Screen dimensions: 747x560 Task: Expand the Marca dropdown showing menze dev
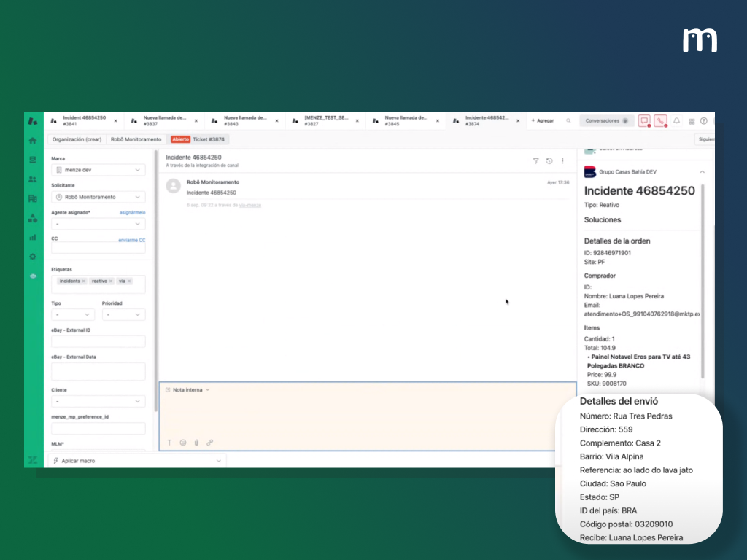pyautogui.click(x=98, y=170)
